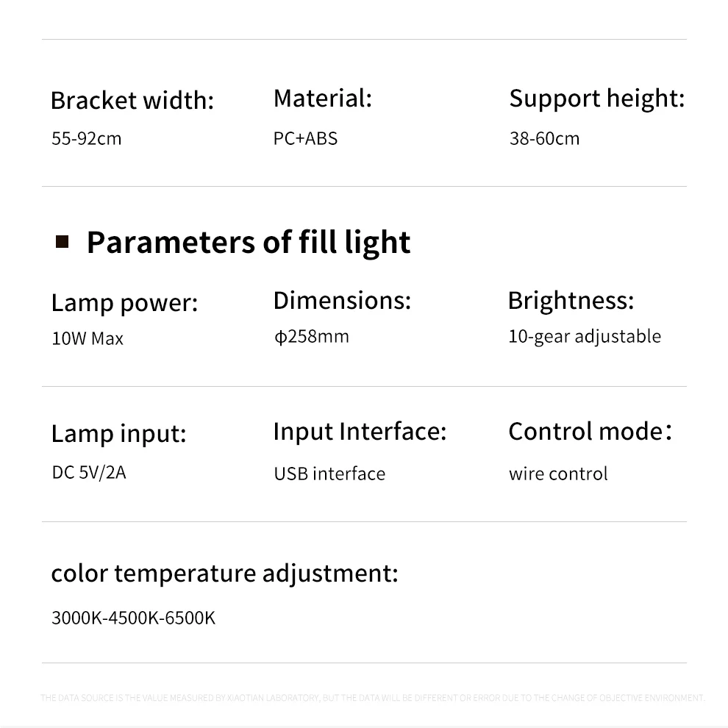728x728 pixels.
Task: Click the "10-gear adjustable" text
Action: [x=585, y=336]
